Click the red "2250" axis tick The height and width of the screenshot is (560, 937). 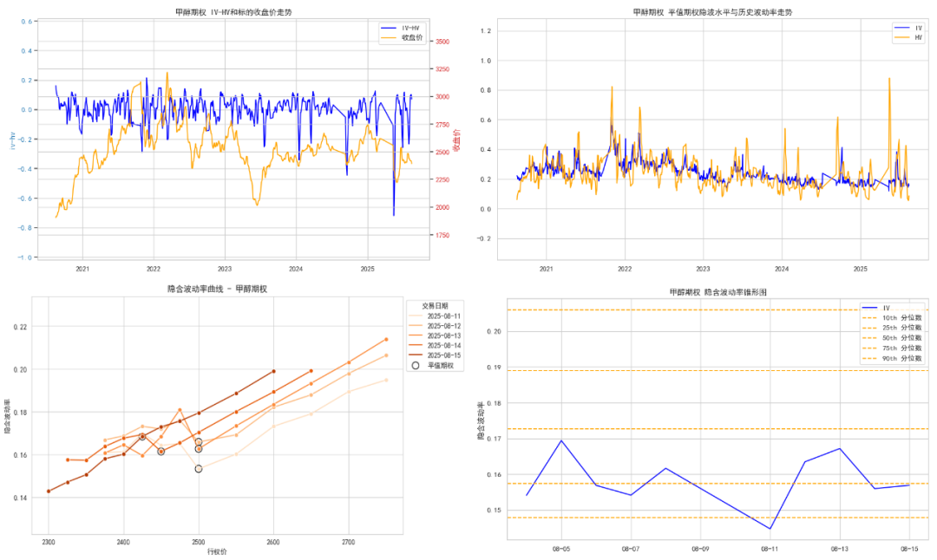pyautogui.click(x=442, y=179)
